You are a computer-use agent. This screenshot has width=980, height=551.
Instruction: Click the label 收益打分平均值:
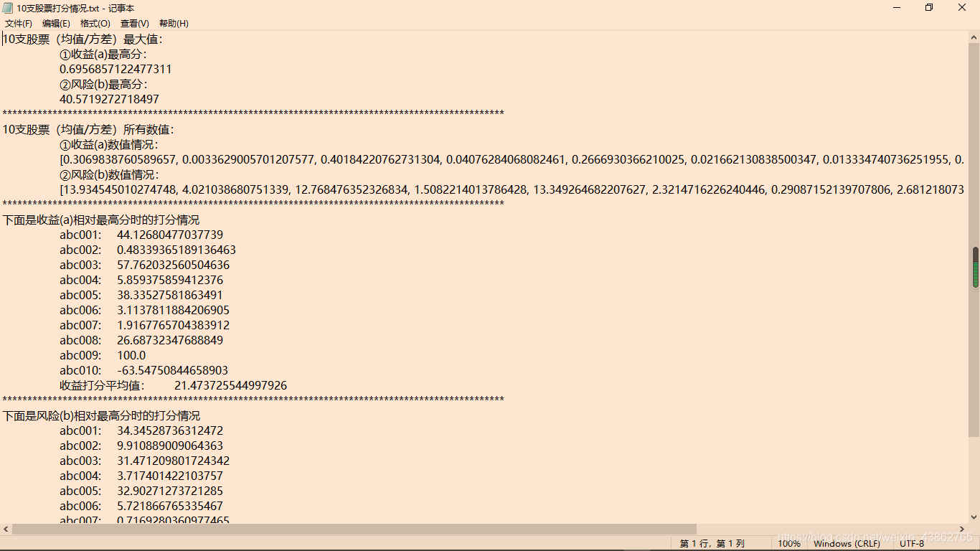pyautogui.click(x=103, y=386)
